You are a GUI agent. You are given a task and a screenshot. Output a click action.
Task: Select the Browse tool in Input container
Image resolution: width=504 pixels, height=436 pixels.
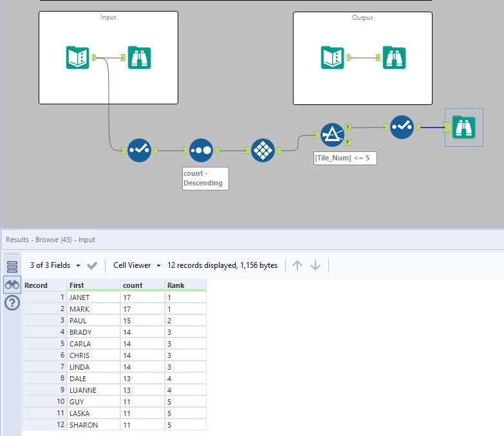click(x=139, y=57)
